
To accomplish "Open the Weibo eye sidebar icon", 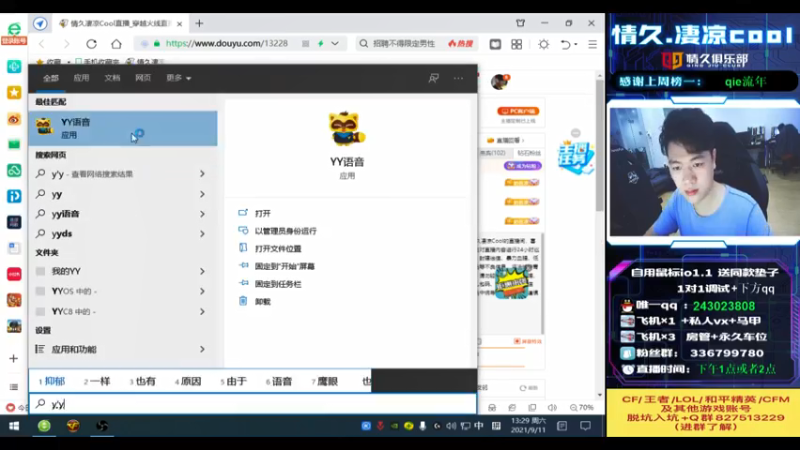I will [x=14, y=119].
